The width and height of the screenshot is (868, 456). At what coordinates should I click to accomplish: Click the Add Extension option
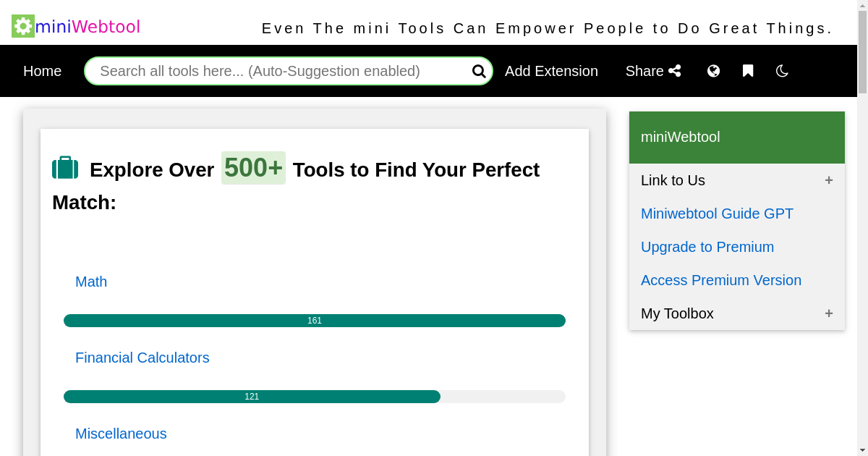click(551, 71)
